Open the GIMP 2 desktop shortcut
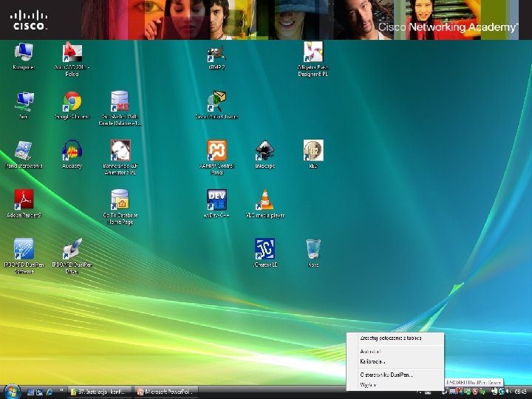532x399 pixels. tap(217, 53)
